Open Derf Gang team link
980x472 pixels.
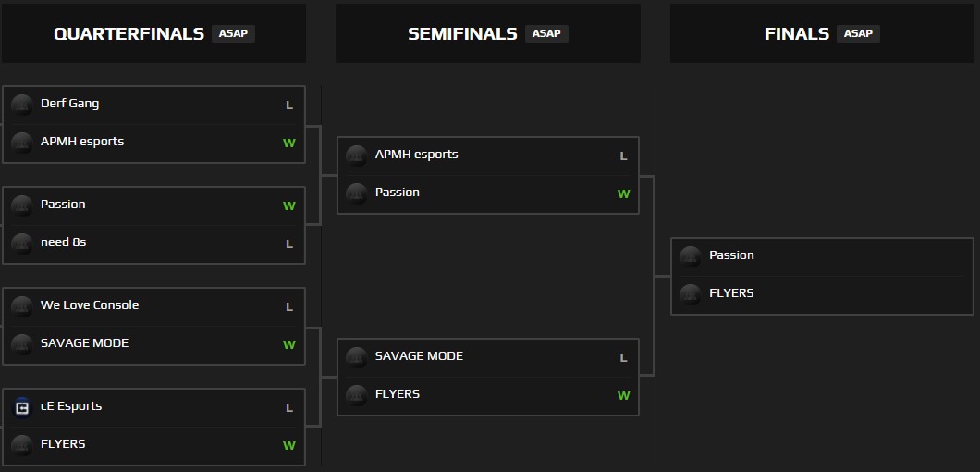tap(69, 104)
